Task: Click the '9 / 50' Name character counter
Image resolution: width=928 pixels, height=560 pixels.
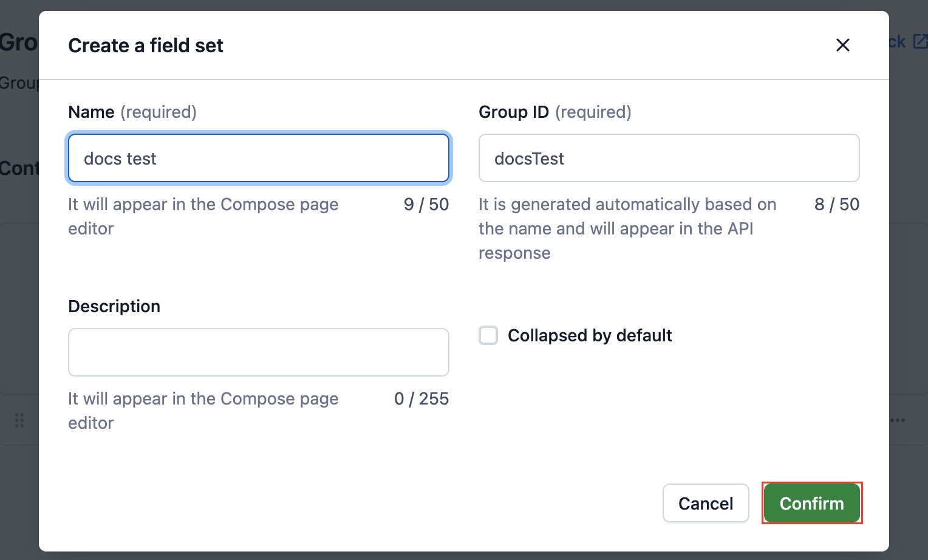Action: pos(426,205)
